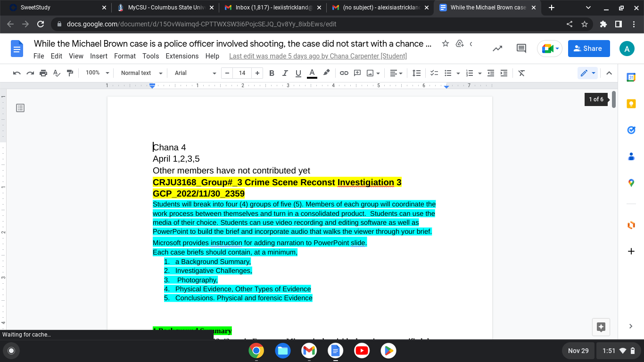The width and height of the screenshot is (644, 362).
Task: Open the Google account avatar
Action: click(x=627, y=49)
